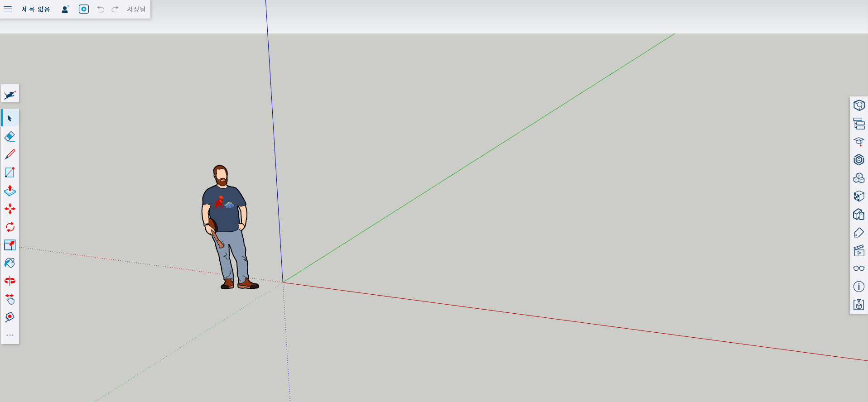Open the Model Info panel
868x402 pixels.
pos(859,287)
